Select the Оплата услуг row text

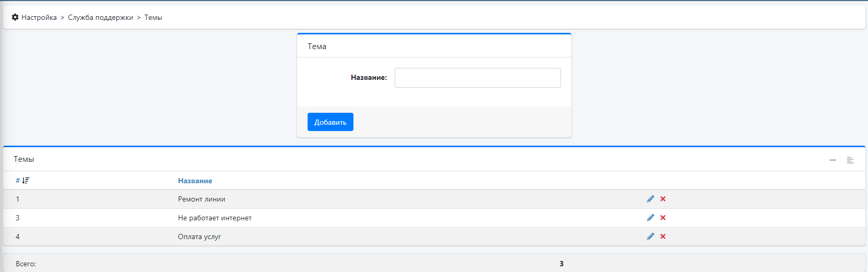tap(199, 236)
